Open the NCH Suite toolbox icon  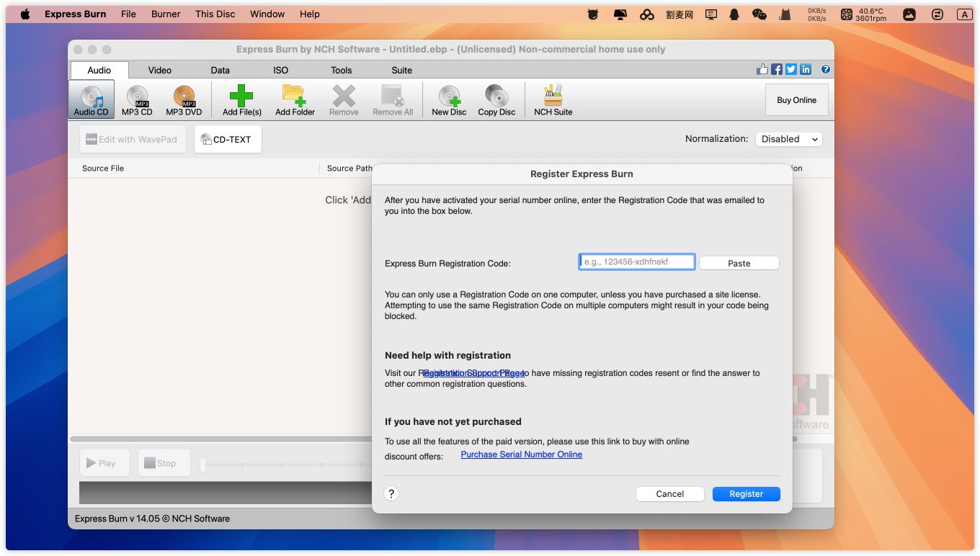tap(553, 99)
